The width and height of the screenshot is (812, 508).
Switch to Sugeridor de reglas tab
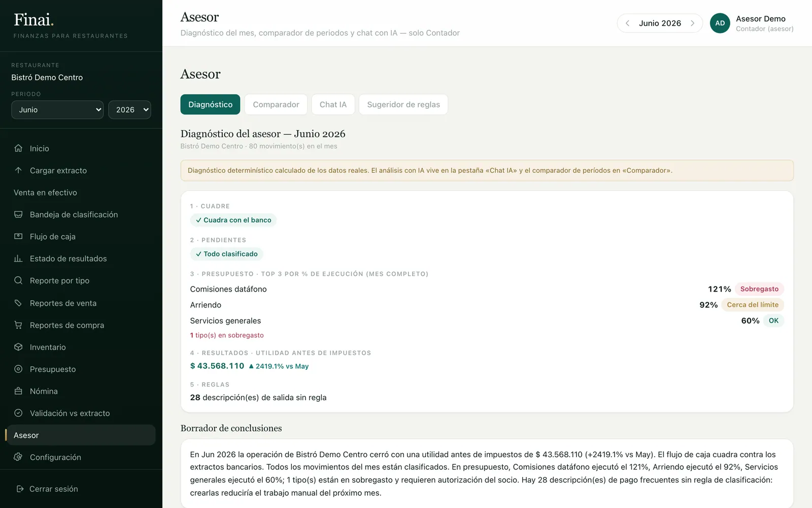(x=403, y=104)
